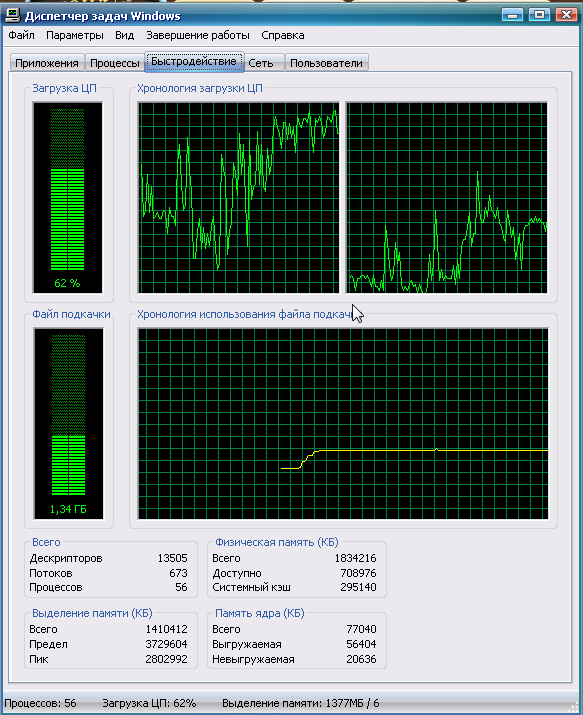
Task: Click kernel memory total 77040
Action: pos(361,629)
